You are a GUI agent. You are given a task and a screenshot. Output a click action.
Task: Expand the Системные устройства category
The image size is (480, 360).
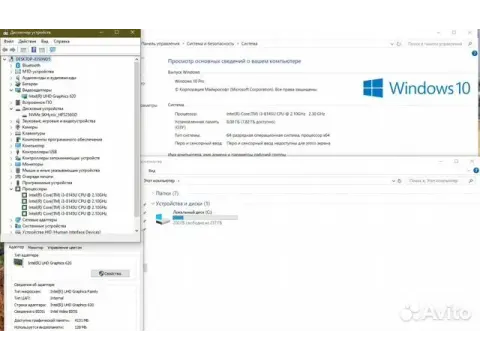click(11, 226)
